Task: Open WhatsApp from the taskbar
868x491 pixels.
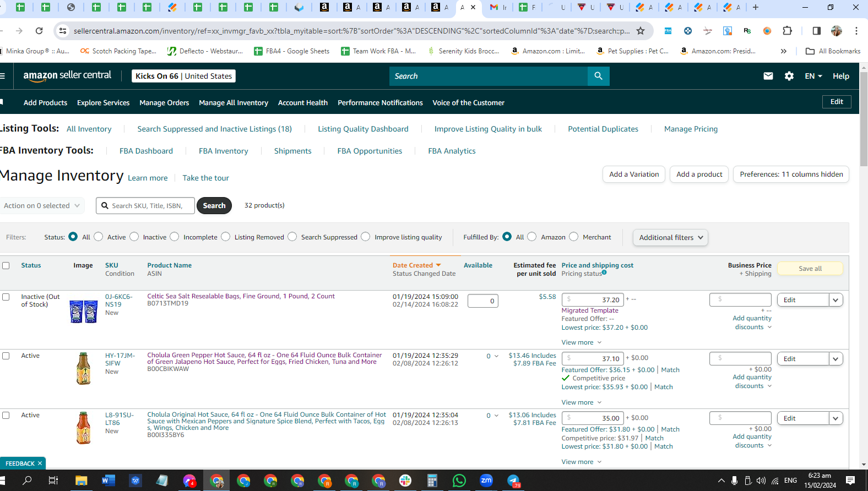Action: pyautogui.click(x=459, y=481)
